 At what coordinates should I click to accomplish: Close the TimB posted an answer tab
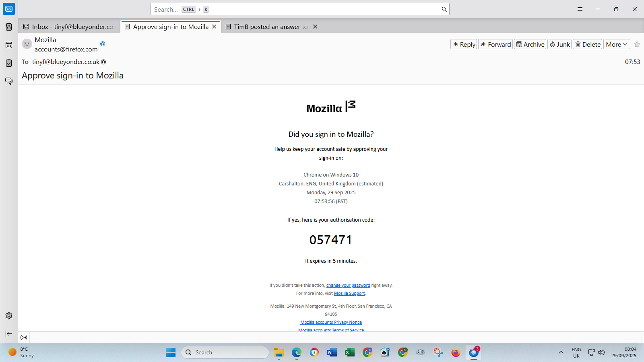coord(315,27)
